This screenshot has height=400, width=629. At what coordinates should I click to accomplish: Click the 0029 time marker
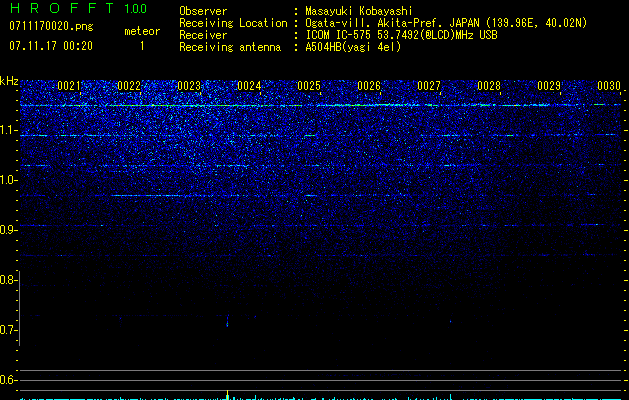coord(549,86)
